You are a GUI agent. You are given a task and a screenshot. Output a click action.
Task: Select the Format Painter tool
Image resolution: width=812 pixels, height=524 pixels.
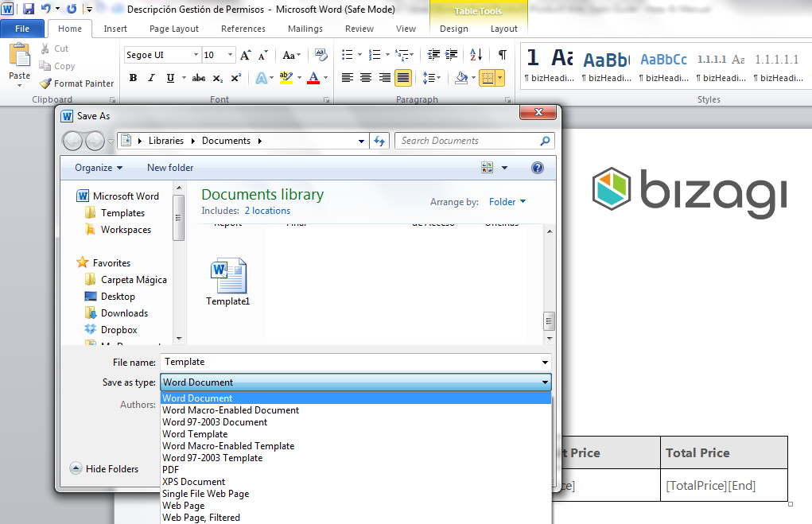[x=76, y=83]
